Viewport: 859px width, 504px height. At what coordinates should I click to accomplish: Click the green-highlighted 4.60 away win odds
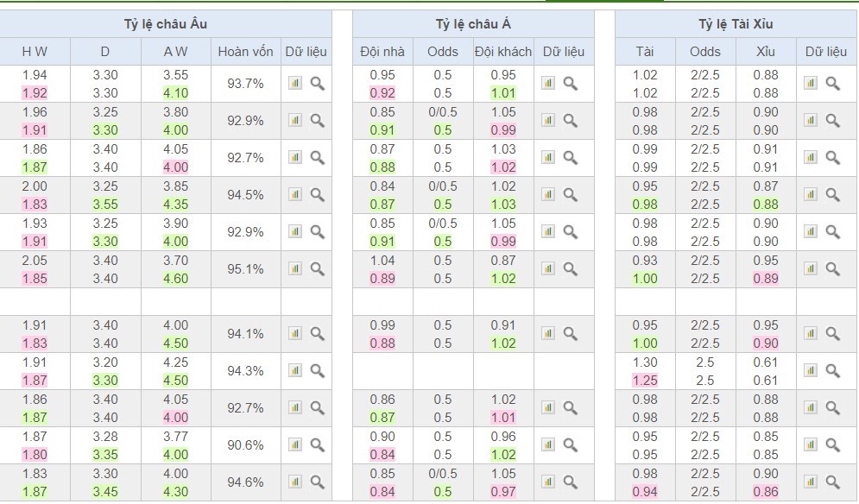pyautogui.click(x=175, y=279)
